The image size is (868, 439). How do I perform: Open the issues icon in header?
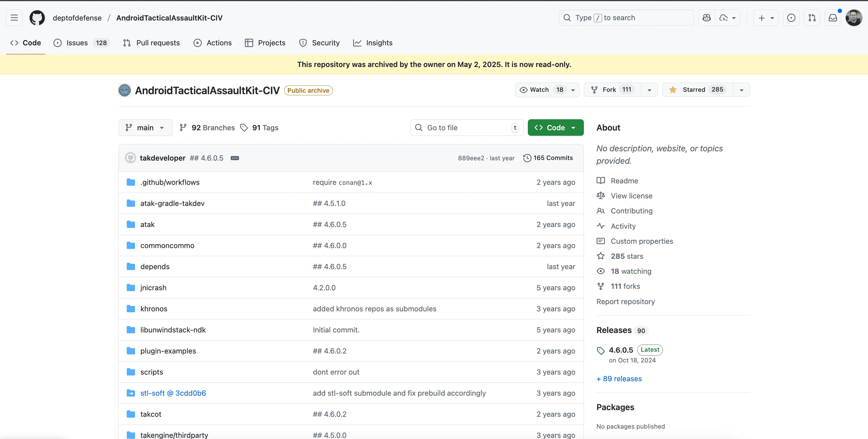pos(791,18)
